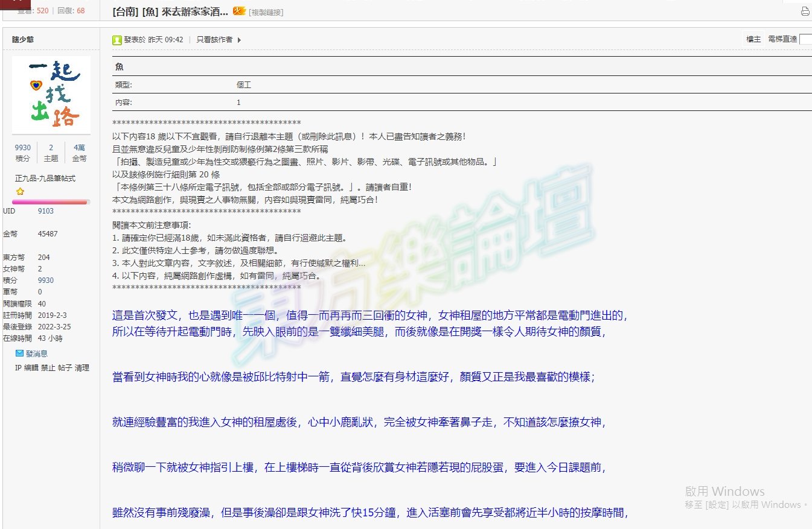Filter posts with 只看該作者
This screenshot has height=529, width=812.
click(x=214, y=40)
